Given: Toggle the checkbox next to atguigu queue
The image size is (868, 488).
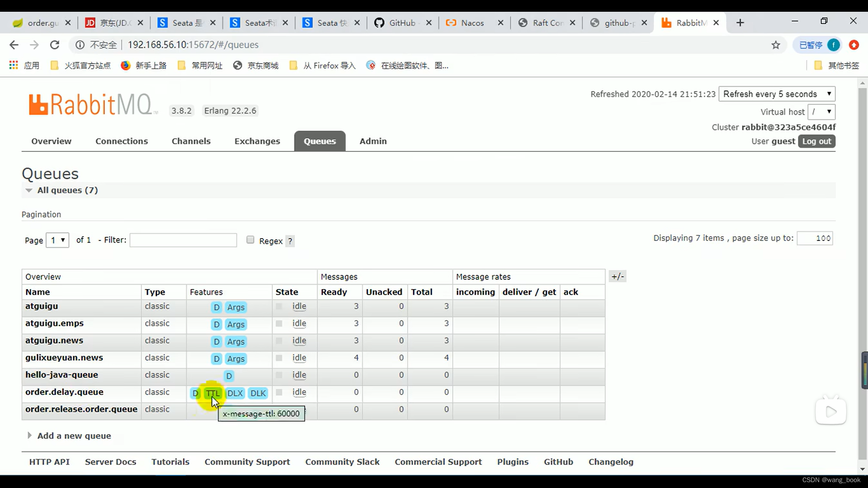Looking at the screenshot, I should (278, 305).
